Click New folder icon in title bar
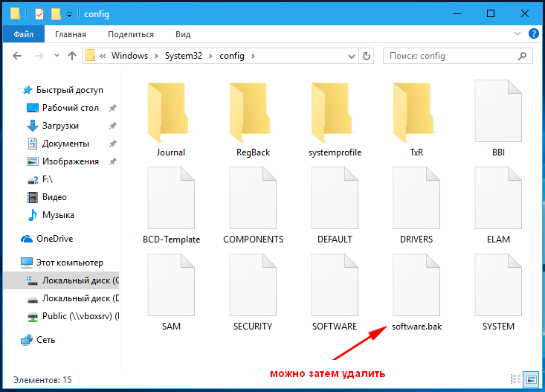Image resolution: width=545 pixels, height=392 pixels. [x=56, y=14]
